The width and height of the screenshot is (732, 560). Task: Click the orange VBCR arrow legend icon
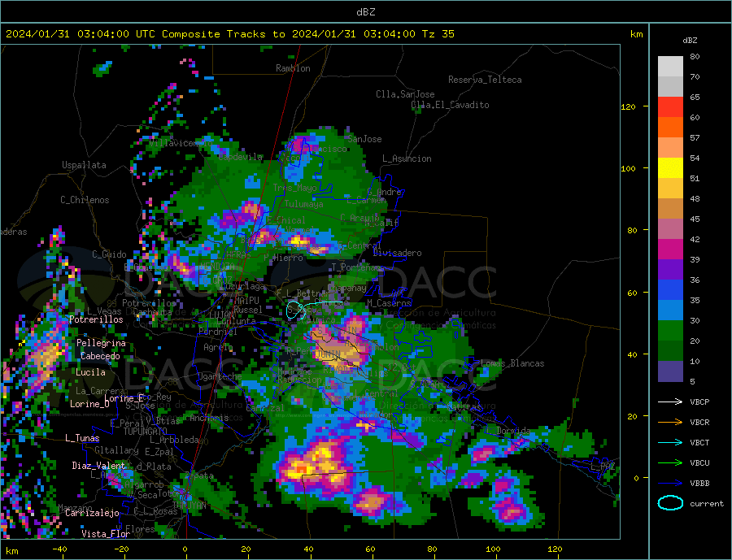tap(670, 422)
